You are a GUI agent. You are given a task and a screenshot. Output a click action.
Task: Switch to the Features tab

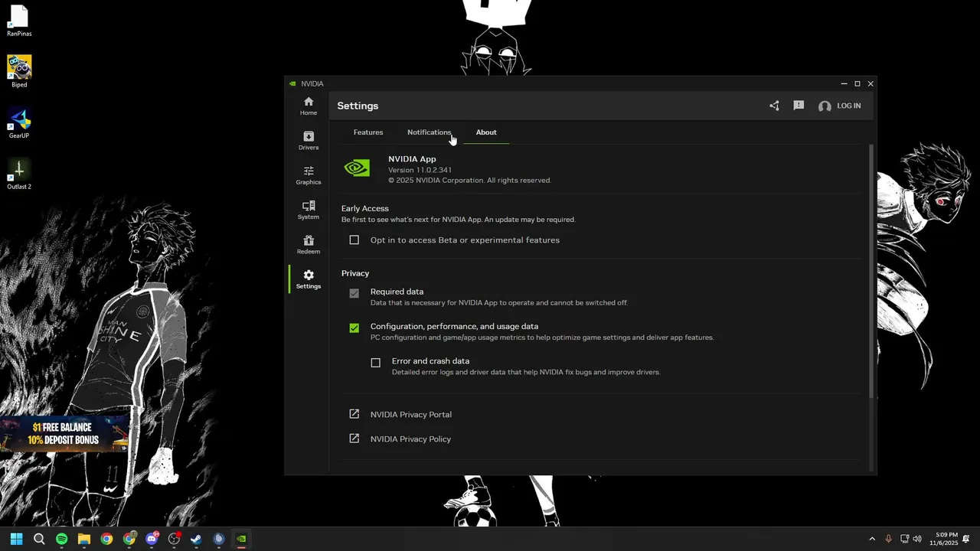(x=368, y=132)
